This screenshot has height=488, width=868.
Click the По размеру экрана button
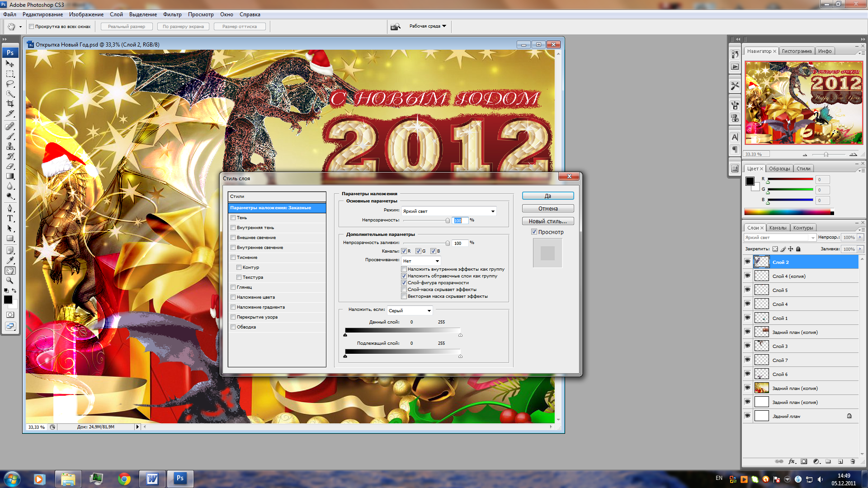(183, 27)
